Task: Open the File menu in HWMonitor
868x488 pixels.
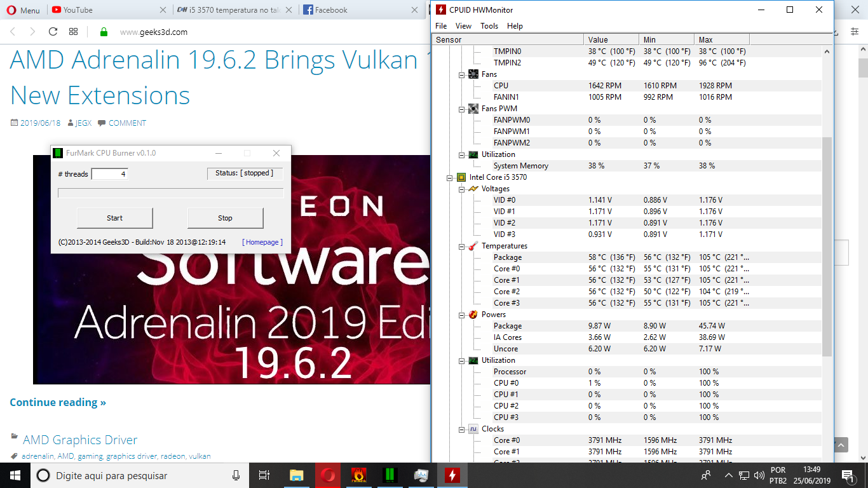Action: 441,26
